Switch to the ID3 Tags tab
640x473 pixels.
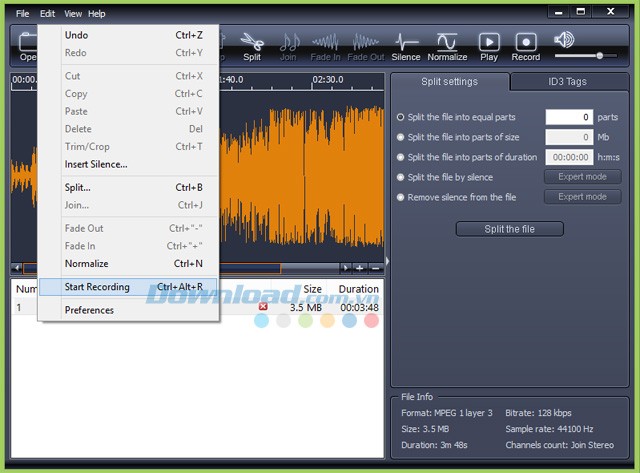(567, 82)
